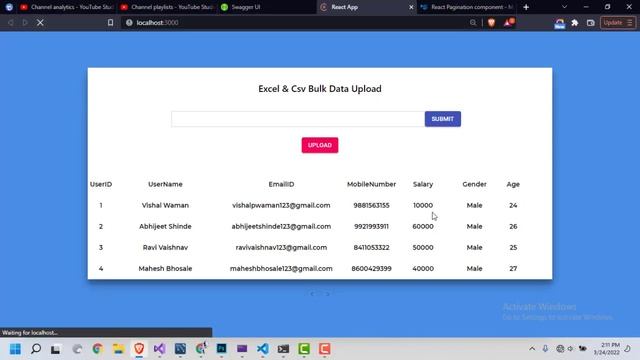
Task: Click the MobileNumber column header
Action: (x=371, y=184)
